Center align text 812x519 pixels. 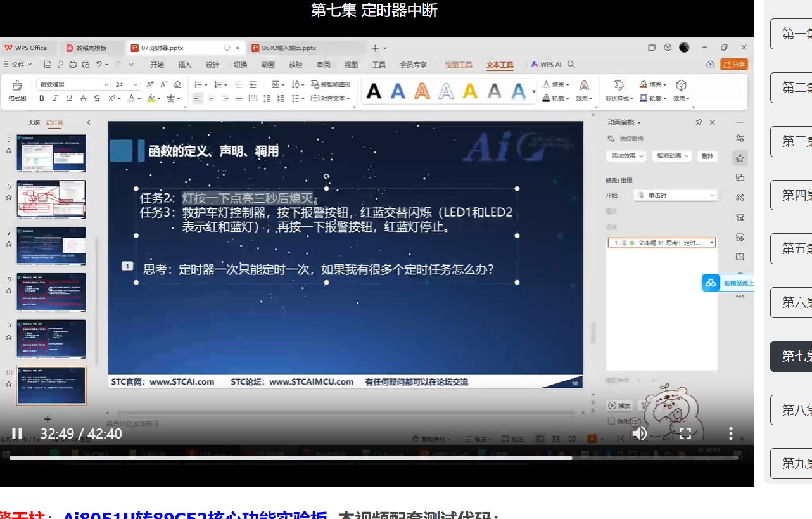(211, 98)
